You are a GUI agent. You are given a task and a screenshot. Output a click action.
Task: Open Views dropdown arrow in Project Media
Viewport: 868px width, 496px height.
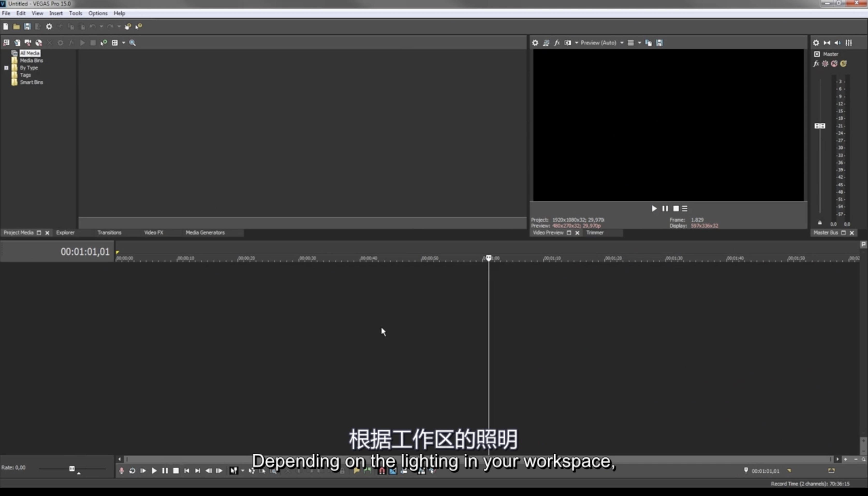[123, 43]
